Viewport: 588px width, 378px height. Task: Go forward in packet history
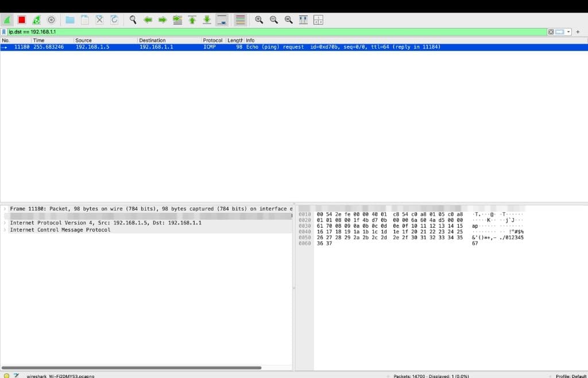(x=163, y=20)
